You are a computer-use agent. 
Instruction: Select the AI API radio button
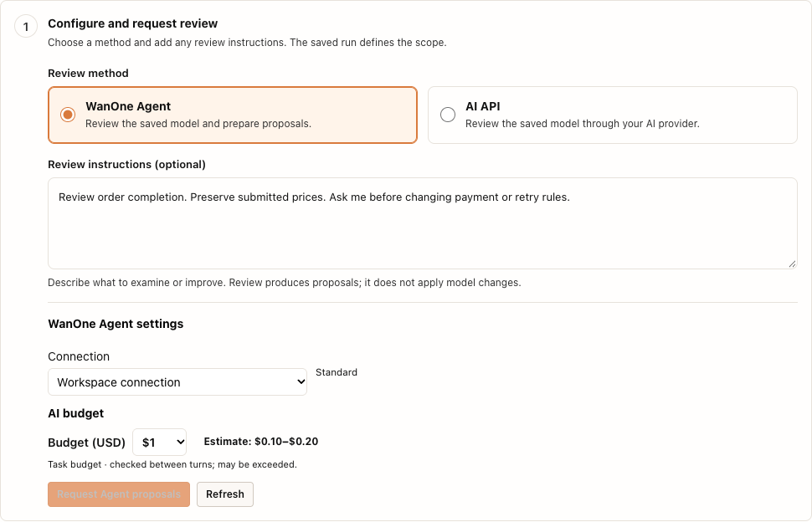pos(448,115)
